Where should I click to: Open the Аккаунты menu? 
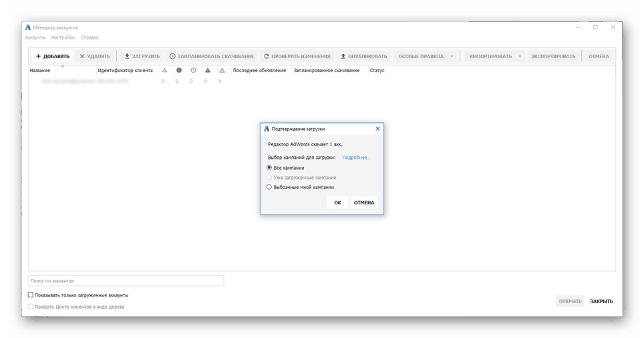35,37
